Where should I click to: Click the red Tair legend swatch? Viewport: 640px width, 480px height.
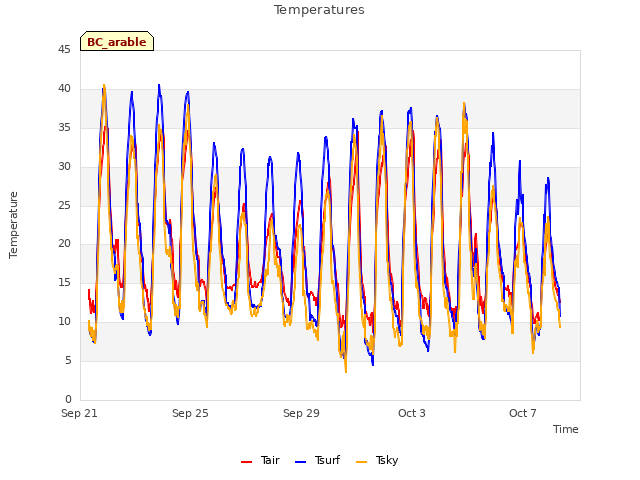tap(246, 462)
